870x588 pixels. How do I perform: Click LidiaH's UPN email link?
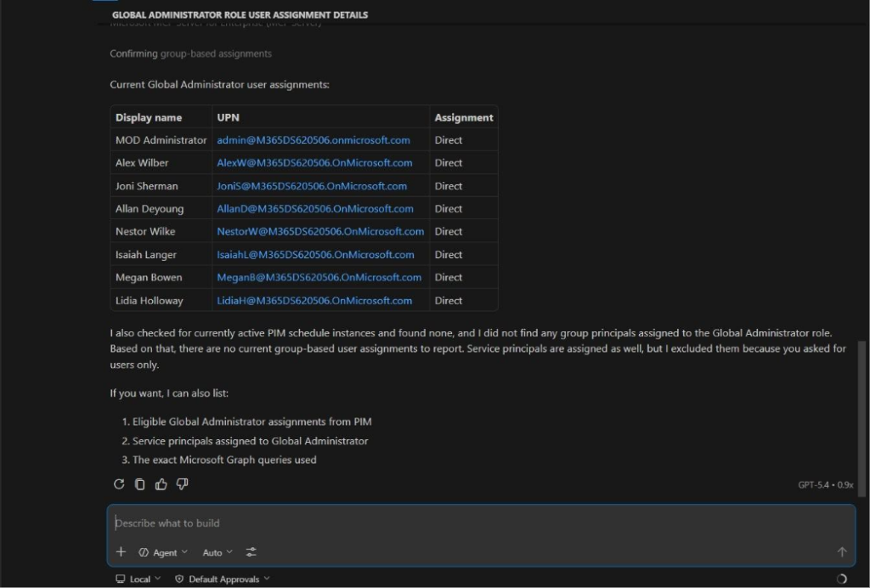pos(314,301)
